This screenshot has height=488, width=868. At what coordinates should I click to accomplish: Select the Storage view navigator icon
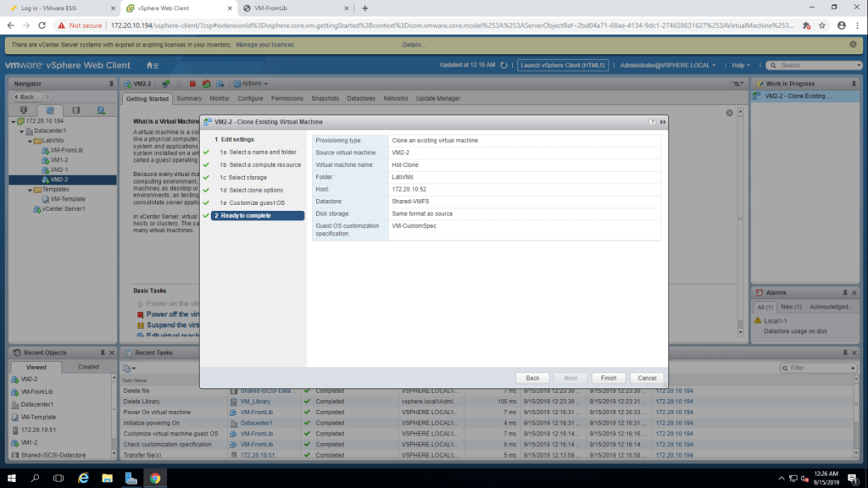pyautogui.click(x=75, y=110)
